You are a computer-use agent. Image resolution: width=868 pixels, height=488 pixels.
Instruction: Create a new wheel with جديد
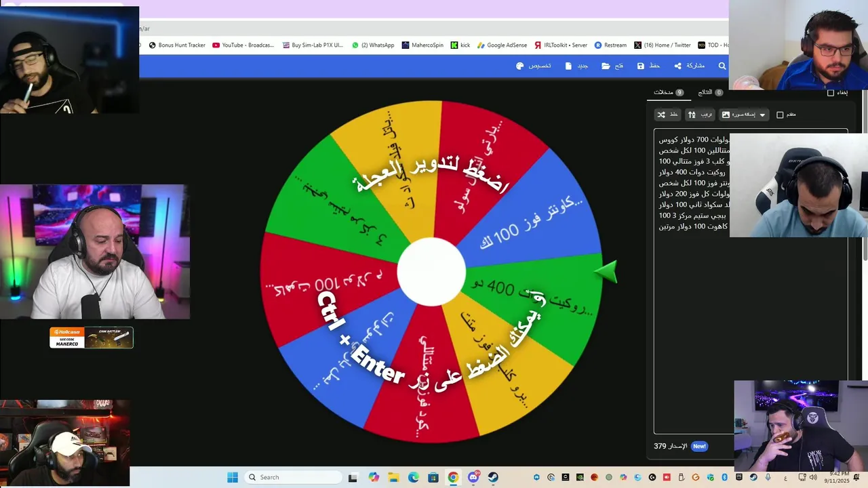pyautogui.click(x=576, y=66)
